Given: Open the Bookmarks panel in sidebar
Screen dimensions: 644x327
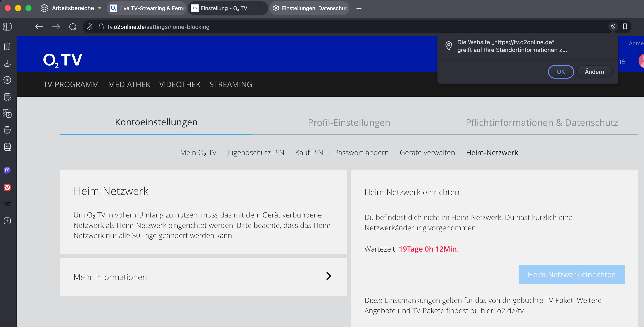Looking at the screenshot, I should [x=7, y=47].
